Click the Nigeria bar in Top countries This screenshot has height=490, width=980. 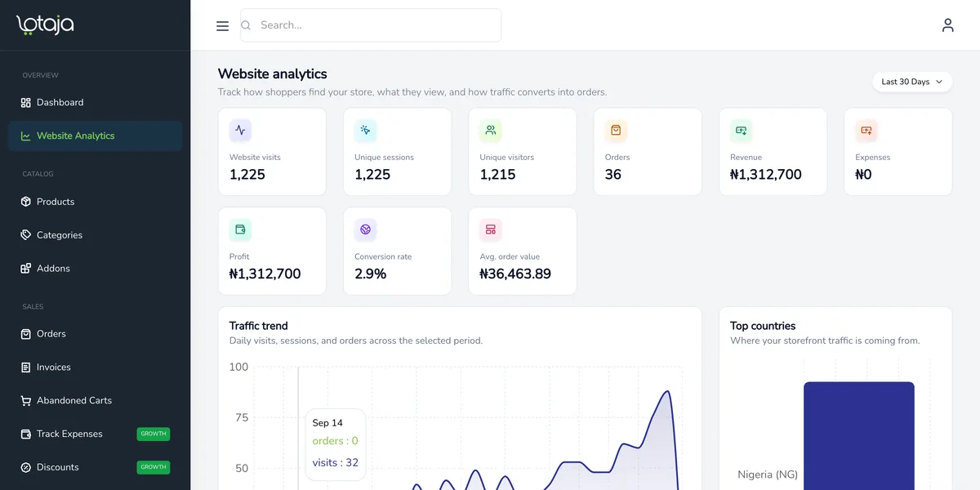tap(859, 435)
